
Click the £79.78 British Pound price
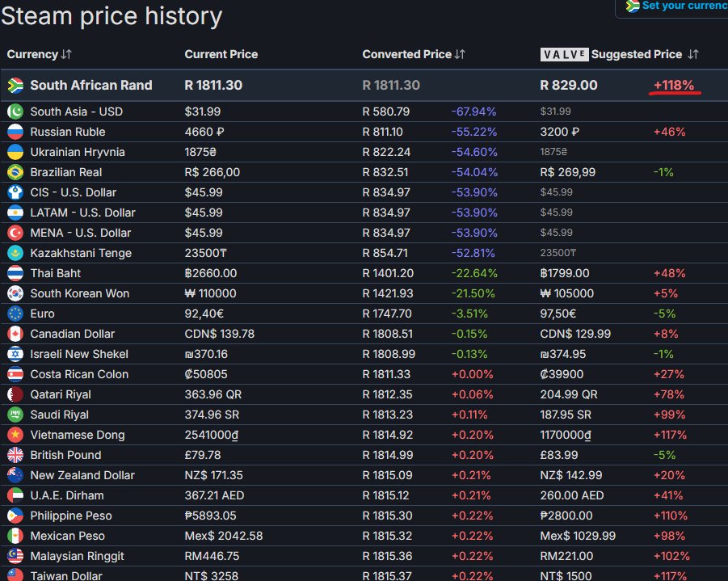(203, 455)
